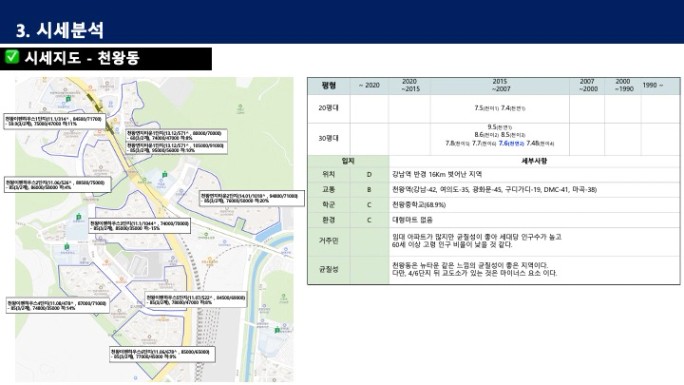The image size is (684, 385).
Task: Select the 균질성 row label
Action: [x=328, y=269]
